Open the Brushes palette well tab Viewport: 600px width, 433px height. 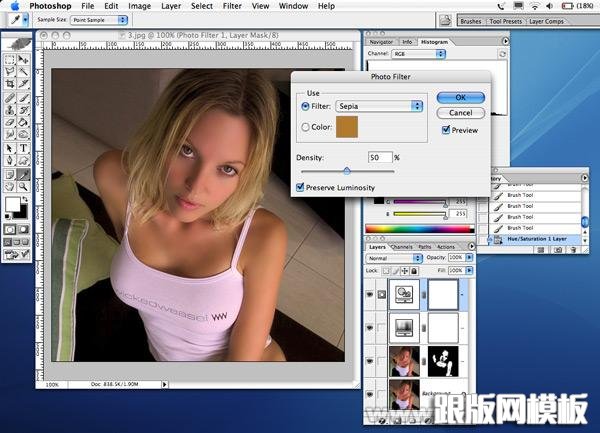(471, 21)
